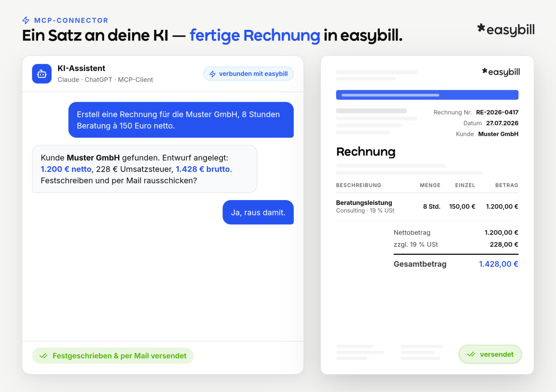The image size is (556, 392).
Task: Click the '1.200 € netto' highlighted amount
Action: [66, 169]
